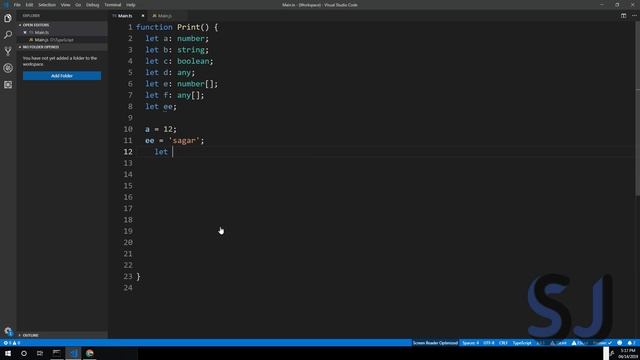Show the errors and warnings count
Viewport: 640px width, 360px height.
point(12,343)
